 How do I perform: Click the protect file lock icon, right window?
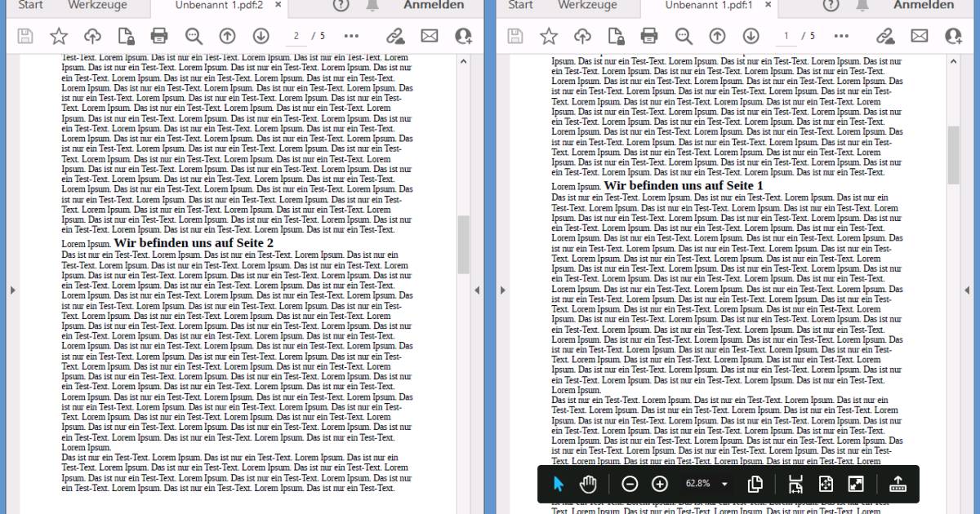[x=616, y=36]
